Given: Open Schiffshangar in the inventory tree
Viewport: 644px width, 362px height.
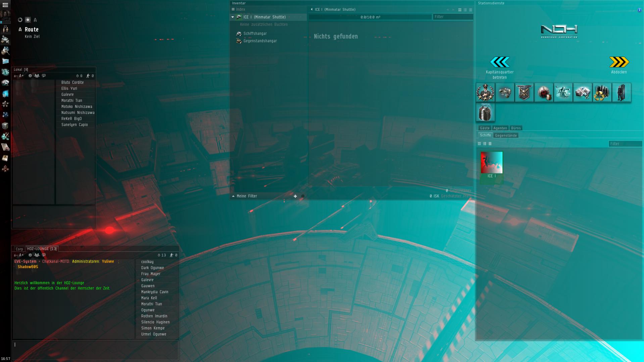Looking at the screenshot, I should (x=255, y=34).
